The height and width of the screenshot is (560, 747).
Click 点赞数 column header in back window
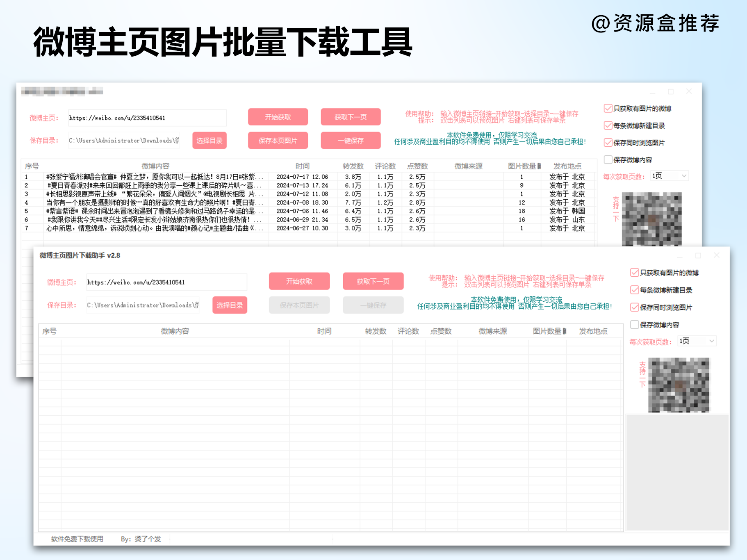tap(417, 166)
